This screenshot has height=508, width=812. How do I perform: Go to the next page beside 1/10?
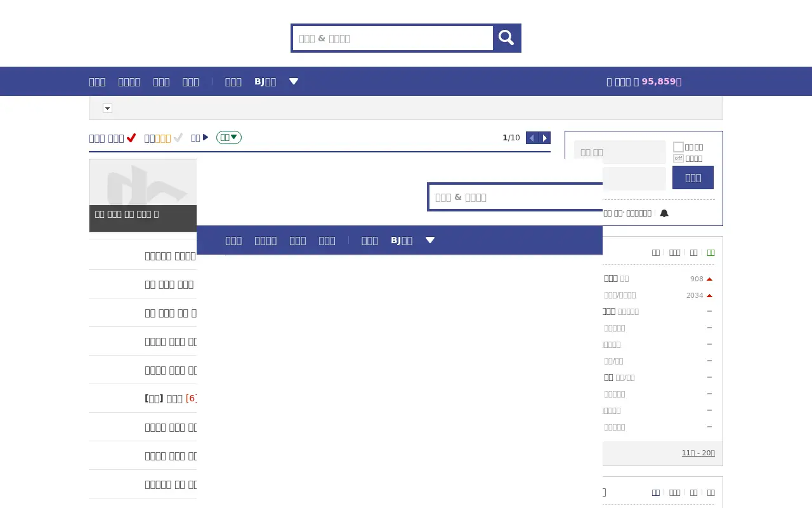click(x=544, y=138)
